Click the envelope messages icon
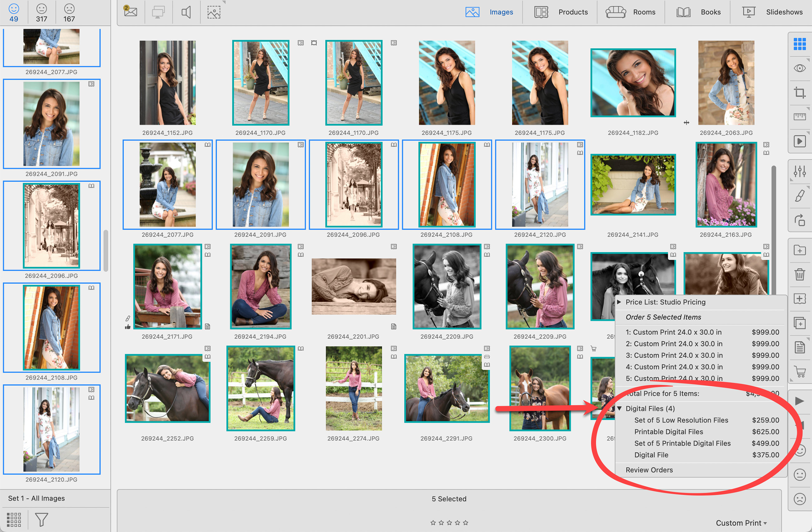 coord(130,12)
